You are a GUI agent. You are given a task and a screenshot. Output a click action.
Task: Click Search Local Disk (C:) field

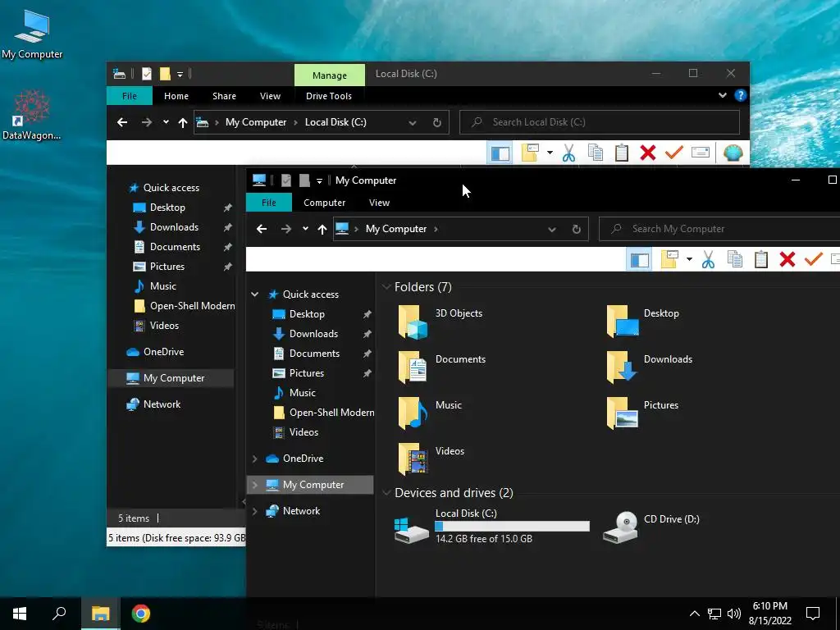point(600,122)
